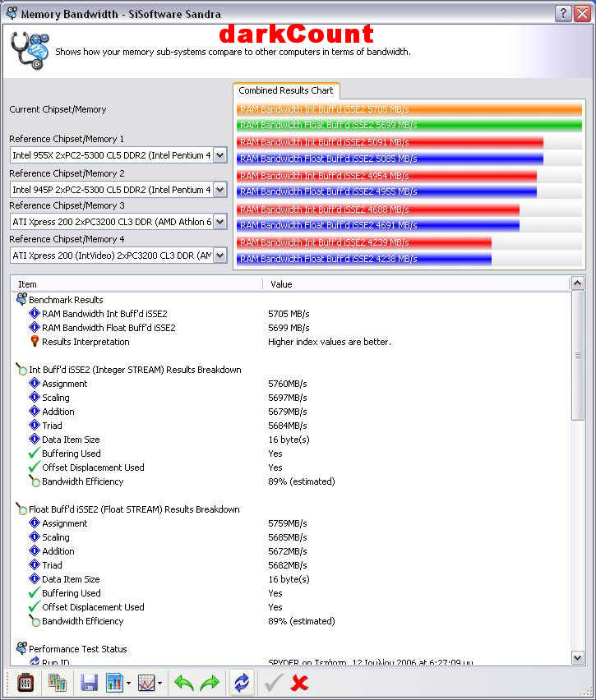Click the 5697MB/s Scaling value
The width and height of the screenshot is (596, 700).
(288, 398)
